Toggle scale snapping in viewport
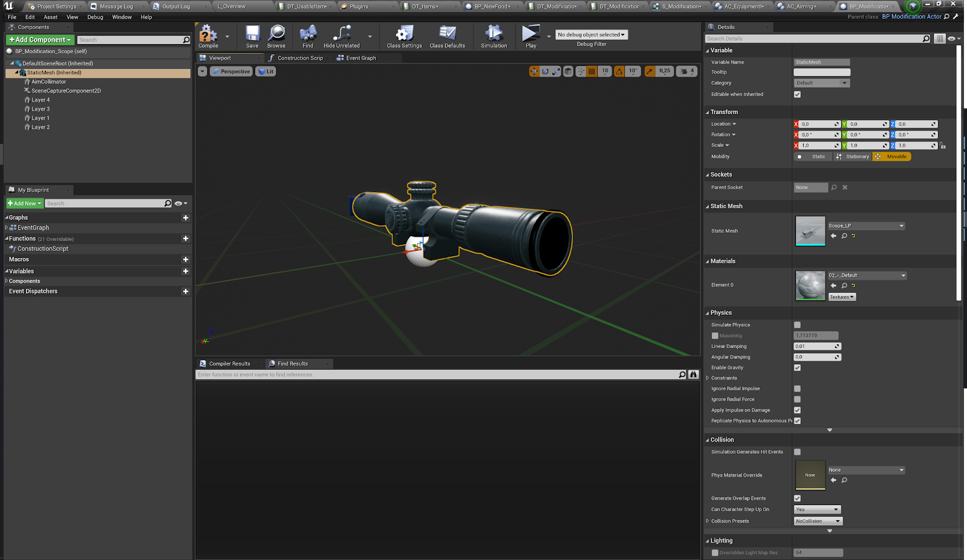Screen dimensions: 967x560 tap(650, 71)
